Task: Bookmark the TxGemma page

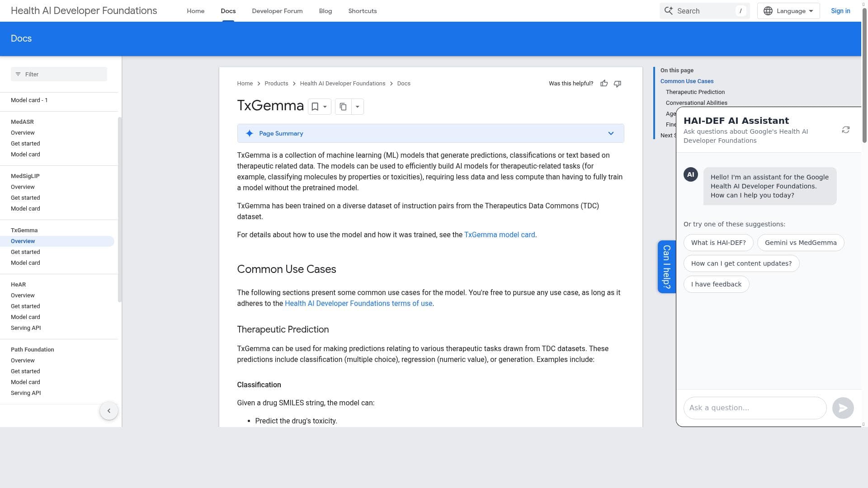Action: 315,107
